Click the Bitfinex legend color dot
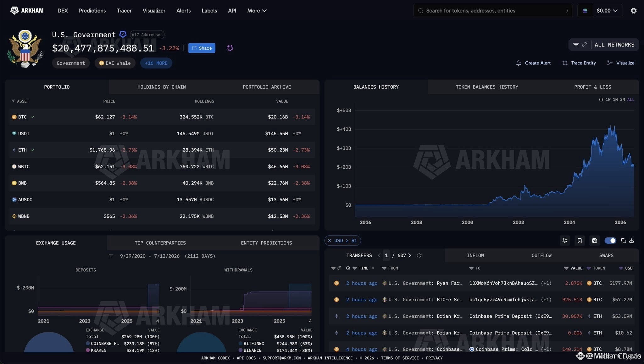The width and height of the screenshot is (644, 364). [x=241, y=344]
